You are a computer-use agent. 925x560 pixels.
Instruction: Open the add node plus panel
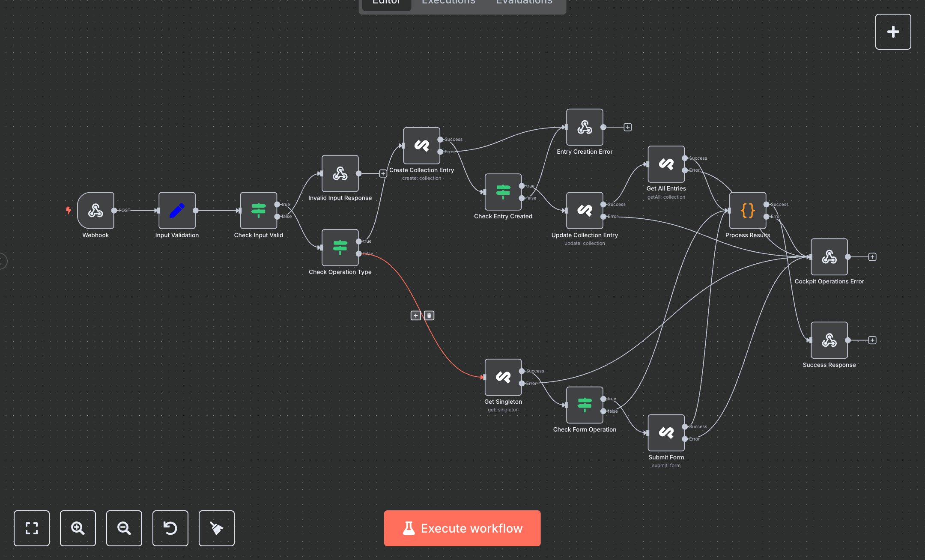(893, 32)
